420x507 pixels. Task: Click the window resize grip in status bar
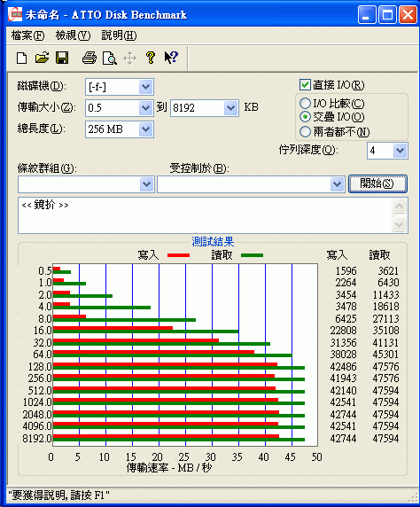point(413,496)
